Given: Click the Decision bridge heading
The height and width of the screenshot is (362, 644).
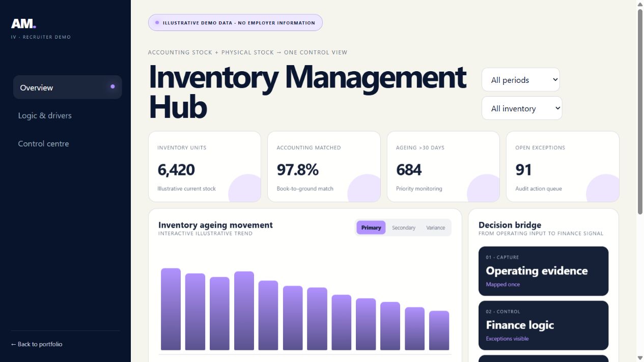Looking at the screenshot, I should click(x=510, y=225).
